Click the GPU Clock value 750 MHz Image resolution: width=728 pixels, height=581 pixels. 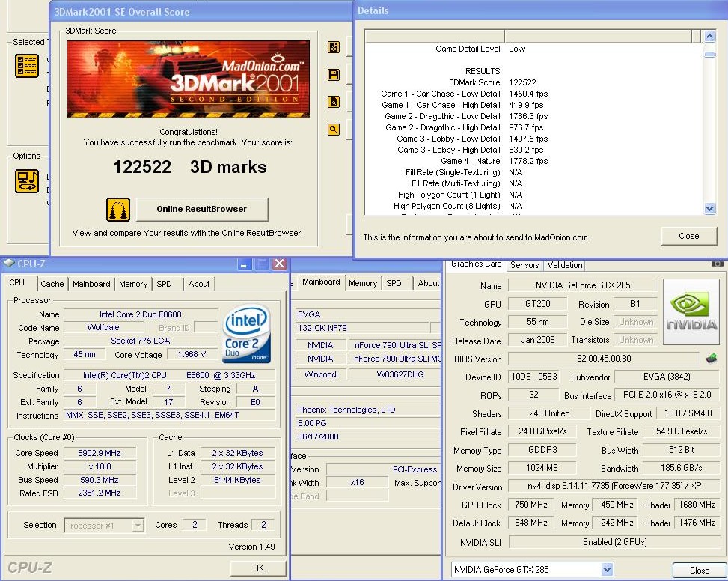(531, 505)
